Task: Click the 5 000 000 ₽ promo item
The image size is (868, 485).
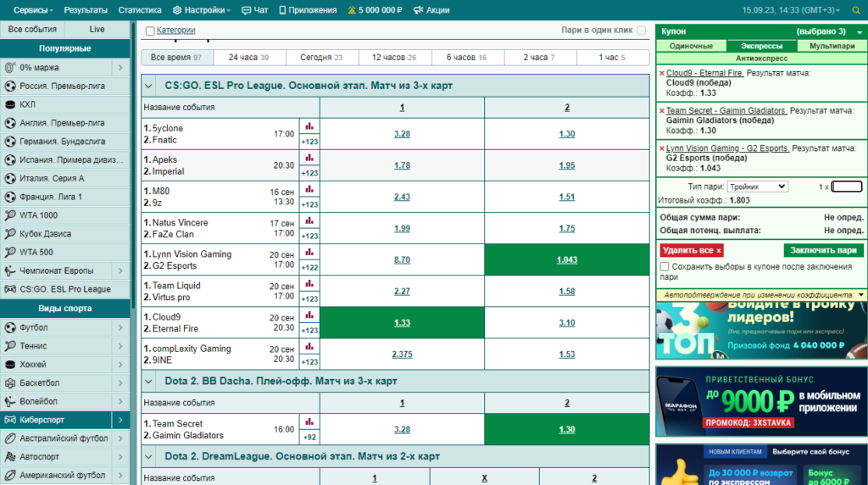Action: 375,10
